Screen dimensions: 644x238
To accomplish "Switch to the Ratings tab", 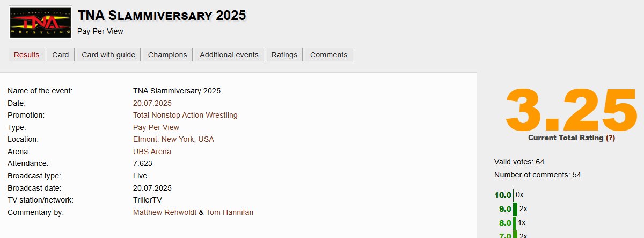I will (x=284, y=55).
